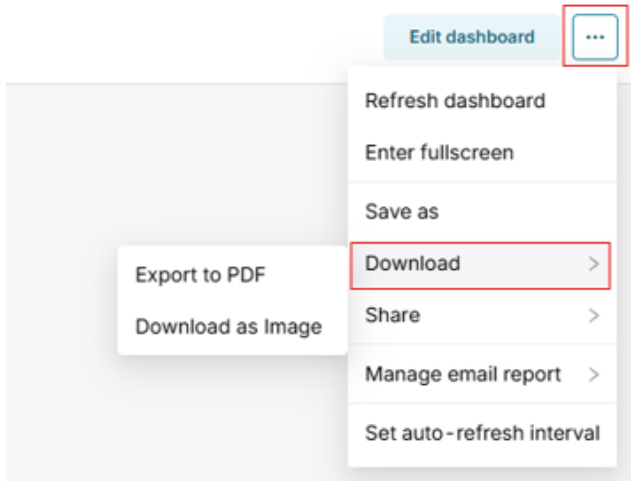Click Save as in the menu
The image size is (640, 491).
pos(402,211)
